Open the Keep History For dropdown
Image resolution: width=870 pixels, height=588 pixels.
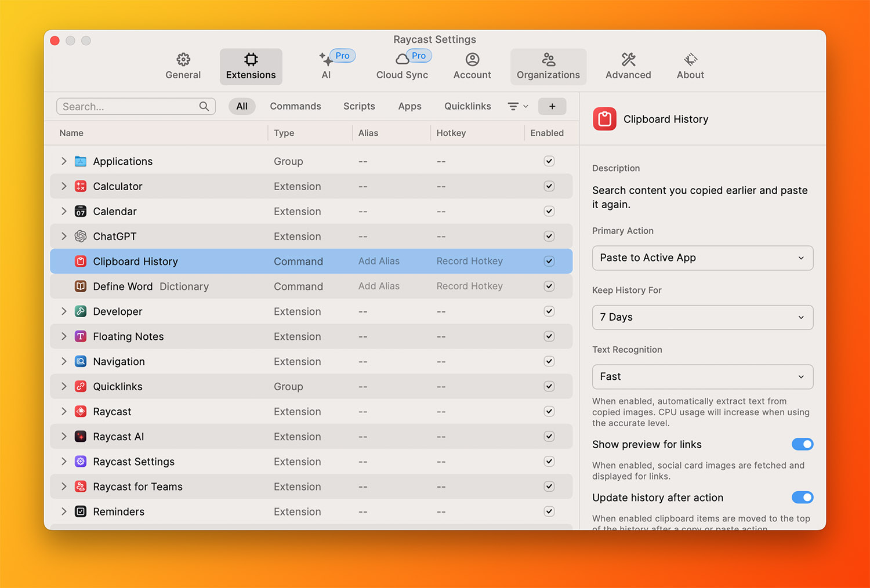(x=702, y=317)
